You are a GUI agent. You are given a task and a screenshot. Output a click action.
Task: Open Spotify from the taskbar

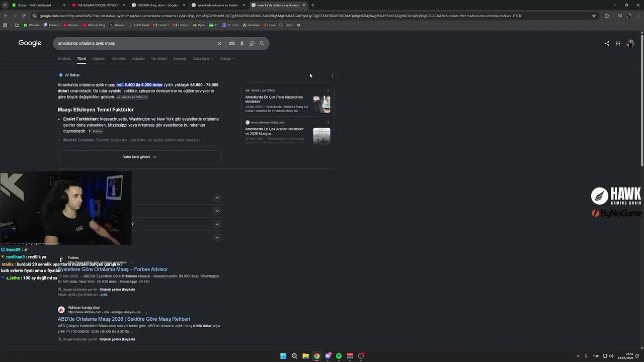tap(339, 356)
